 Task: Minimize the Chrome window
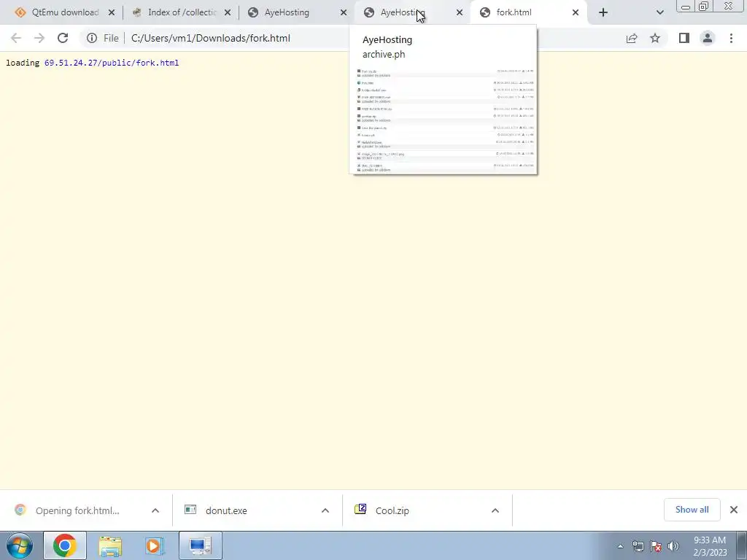point(686,7)
